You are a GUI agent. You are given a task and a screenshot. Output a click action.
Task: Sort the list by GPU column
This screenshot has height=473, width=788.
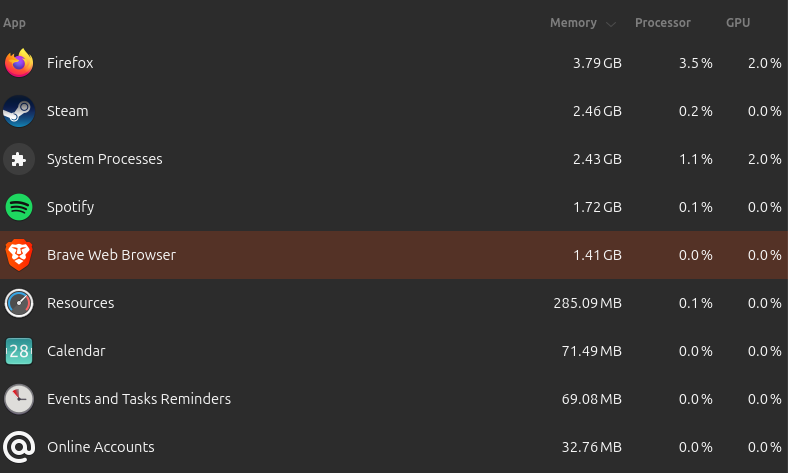[x=738, y=23]
